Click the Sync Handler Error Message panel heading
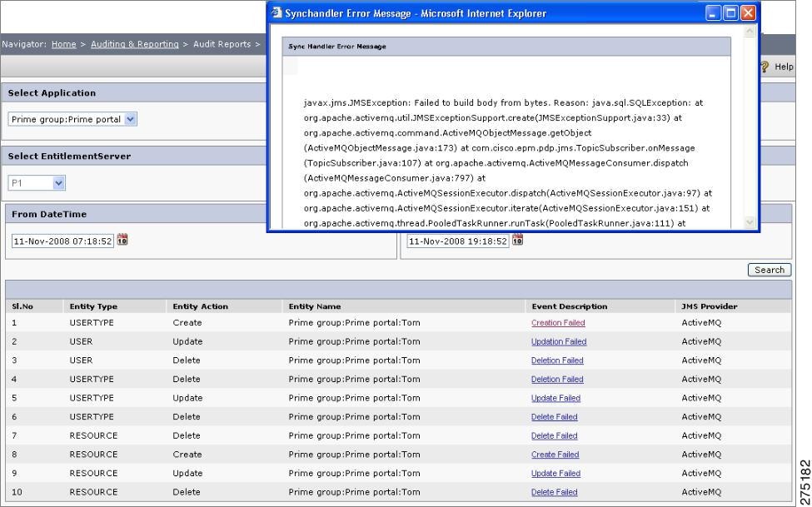 (337, 47)
